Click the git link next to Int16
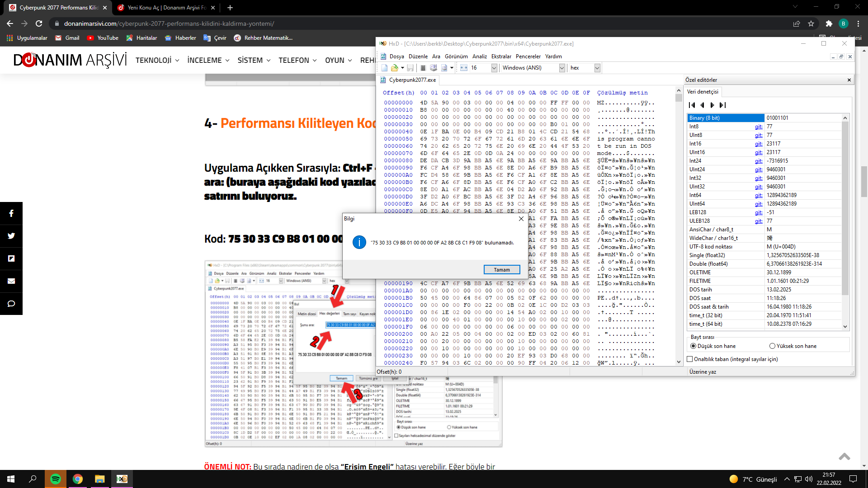Viewport: 868px width, 488px height. click(x=758, y=144)
